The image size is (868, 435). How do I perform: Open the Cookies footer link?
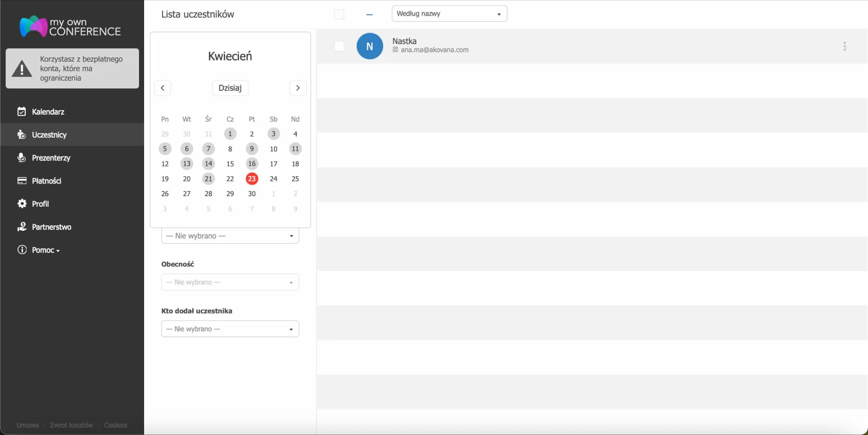115,425
